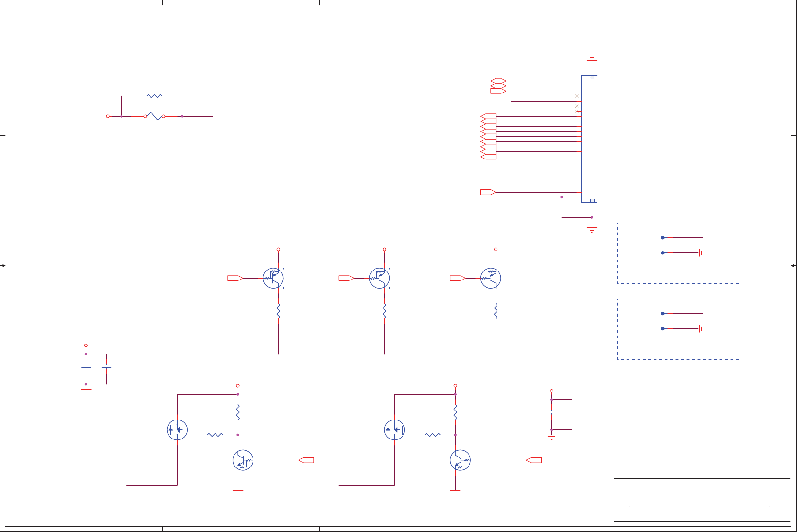Click the chassis symbol directly above the connector
797x532 pixels.
(591, 58)
